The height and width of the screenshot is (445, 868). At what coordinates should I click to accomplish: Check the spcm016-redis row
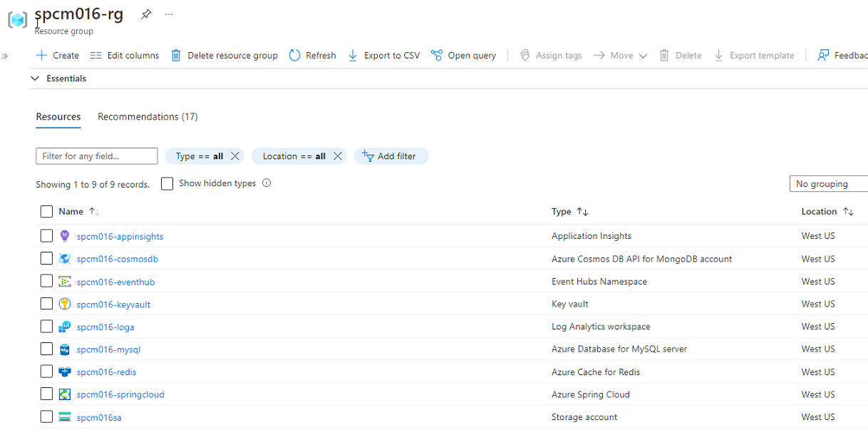pyautogui.click(x=46, y=372)
